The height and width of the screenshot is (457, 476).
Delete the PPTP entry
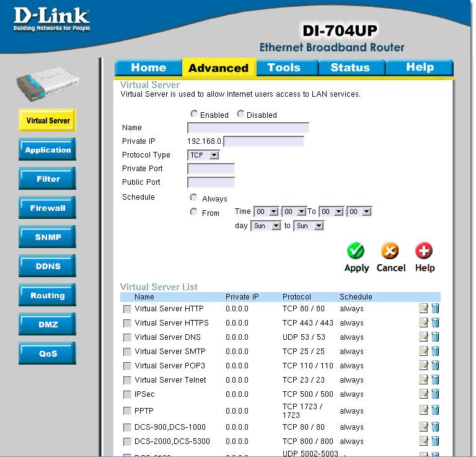435,410
